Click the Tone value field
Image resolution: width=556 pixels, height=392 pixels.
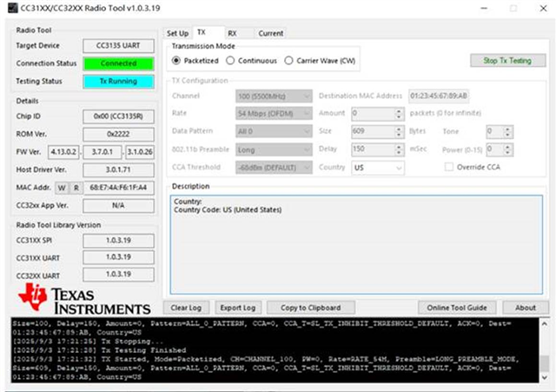point(494,131)
